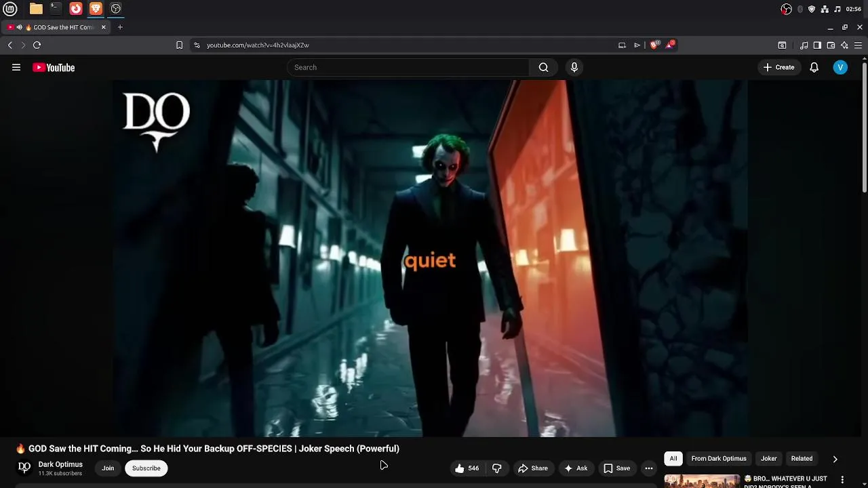The image size is (868, 488).
Task: Open the shield security tray icon
Action: click(x=812, y=9)
